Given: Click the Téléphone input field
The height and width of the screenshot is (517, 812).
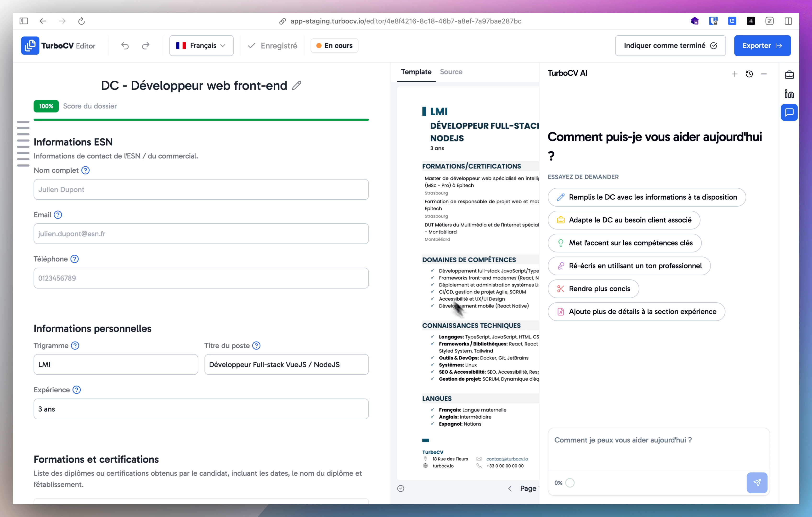Looking at the screenshot, I should (201, 278).
